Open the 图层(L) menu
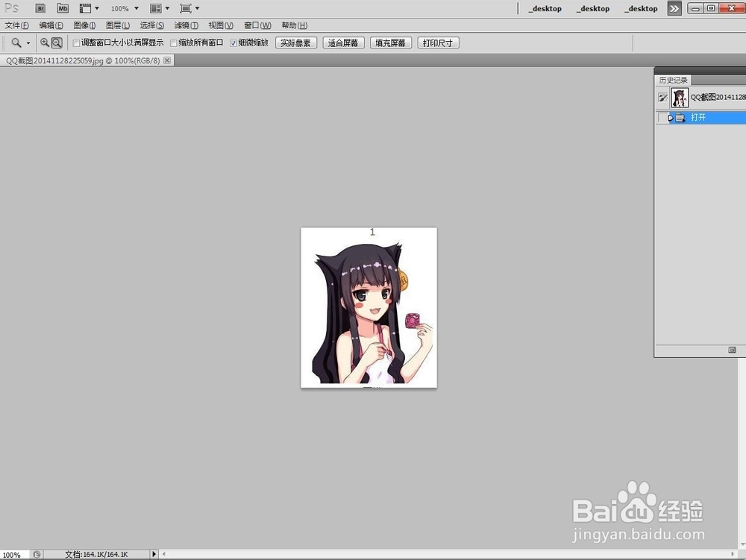 coord(118,25)
